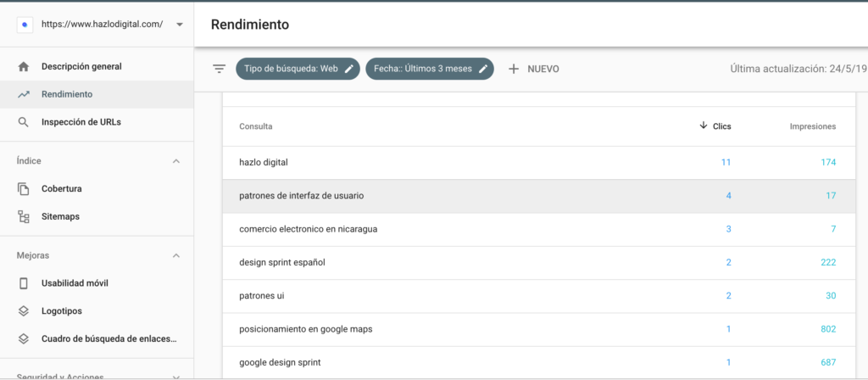The image size is (868, 380).
Task: Click the Usabilidad móvil phone icon
Action: coord(24,282)
